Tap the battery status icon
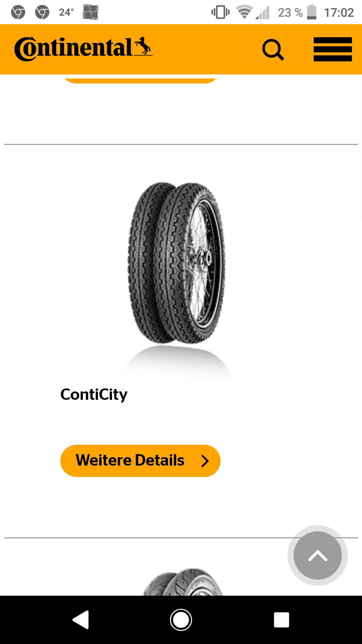Screen dimensions: 362x644 (x=312, y=12)
